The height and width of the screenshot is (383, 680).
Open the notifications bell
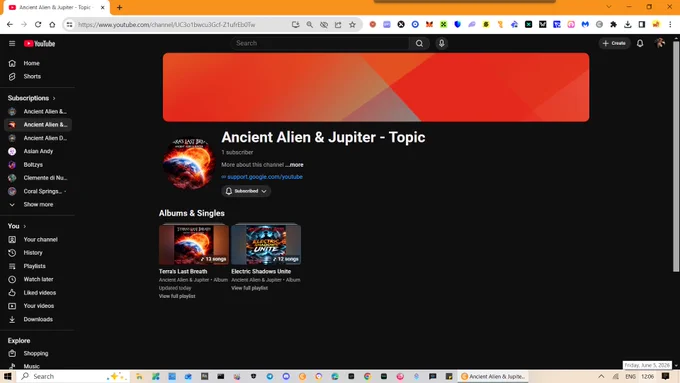pos(640,43)
